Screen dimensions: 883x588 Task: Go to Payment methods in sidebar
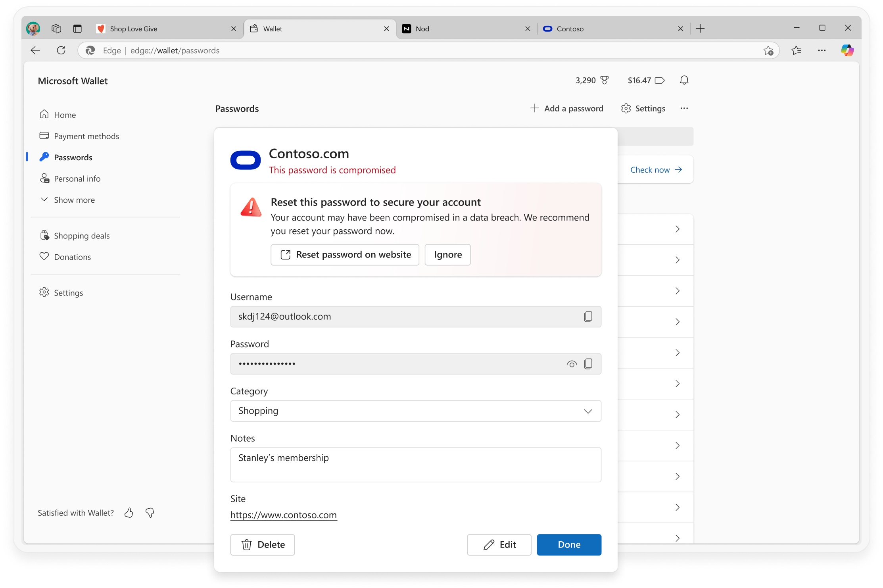coord(86,136)
